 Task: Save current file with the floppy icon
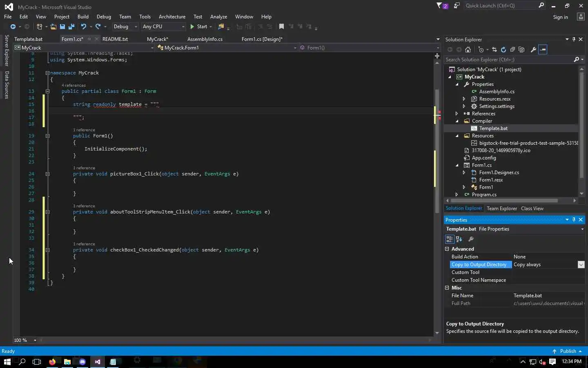(62, 27)
